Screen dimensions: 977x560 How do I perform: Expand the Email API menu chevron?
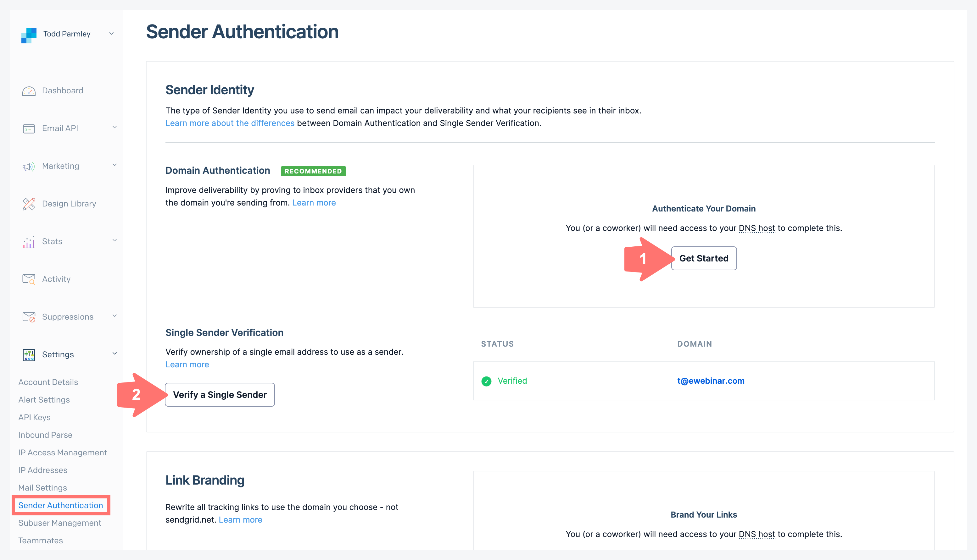pos(114,127)
